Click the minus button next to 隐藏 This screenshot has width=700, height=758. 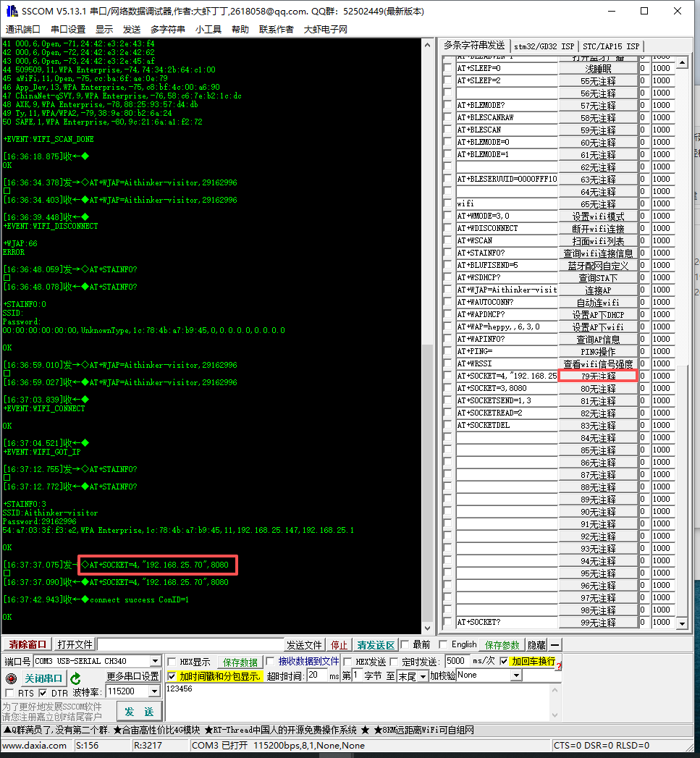pyautogui.click(x=555, y=645)
